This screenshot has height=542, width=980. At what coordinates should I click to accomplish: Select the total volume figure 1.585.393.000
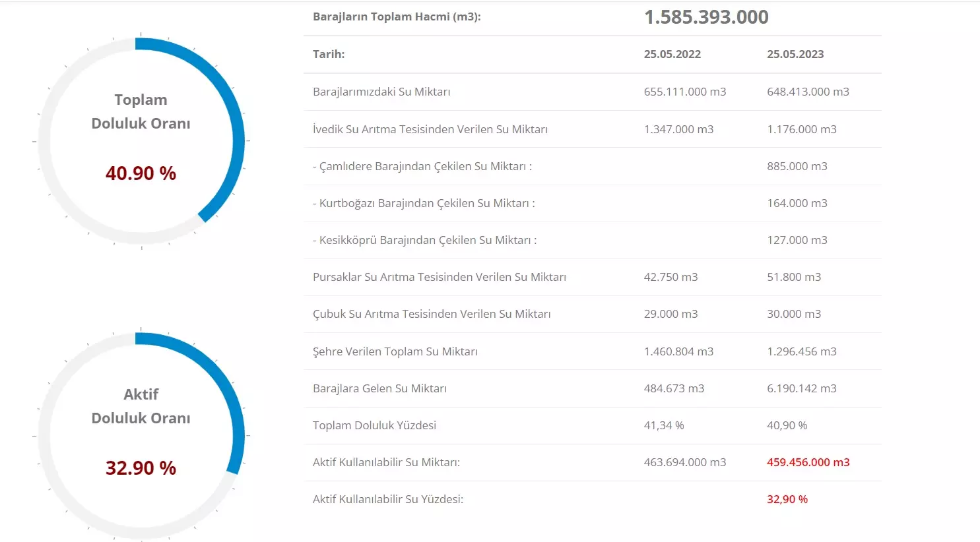click(706, 17)
